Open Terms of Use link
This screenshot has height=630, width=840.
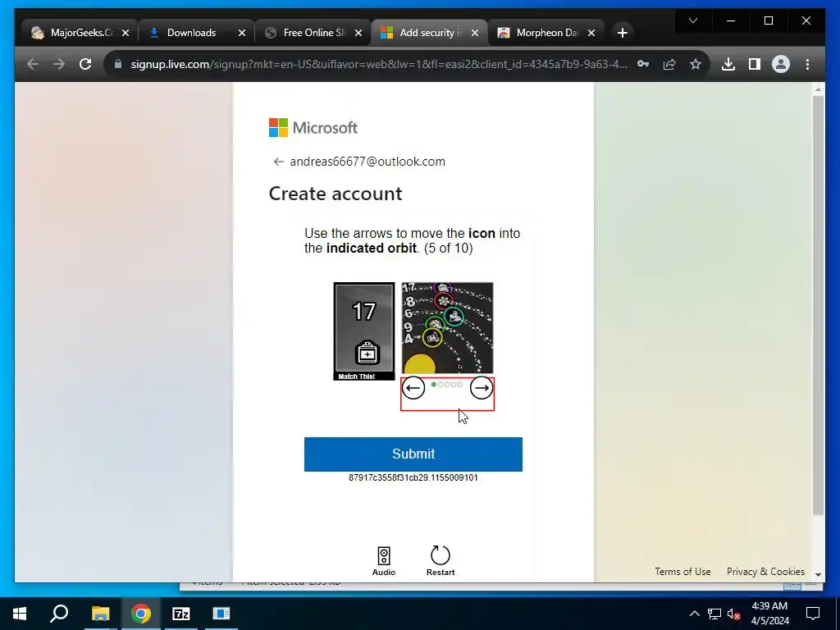click(x=682, y=572)
